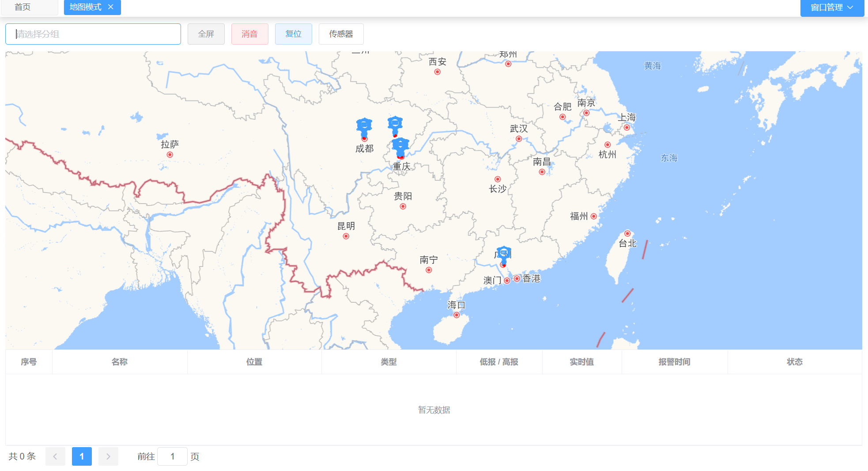The image size is (868, 471).
Task: Go to the previous page arrow
Action: point(55,456)
